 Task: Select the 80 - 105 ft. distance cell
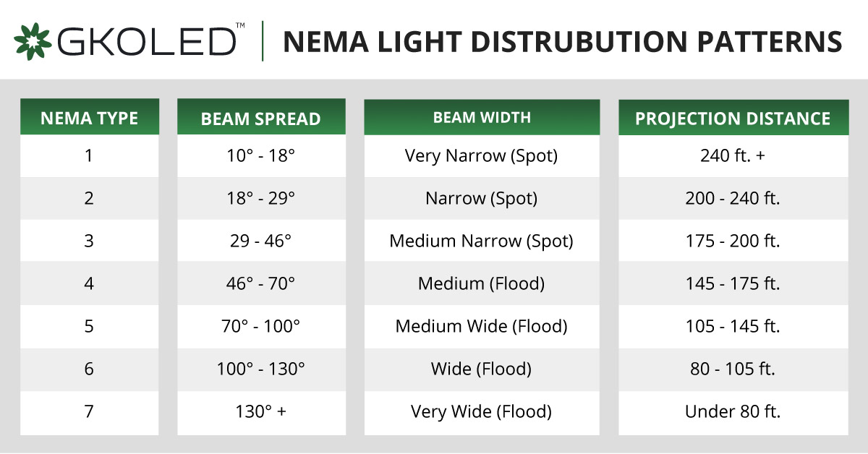click(733, 369)
